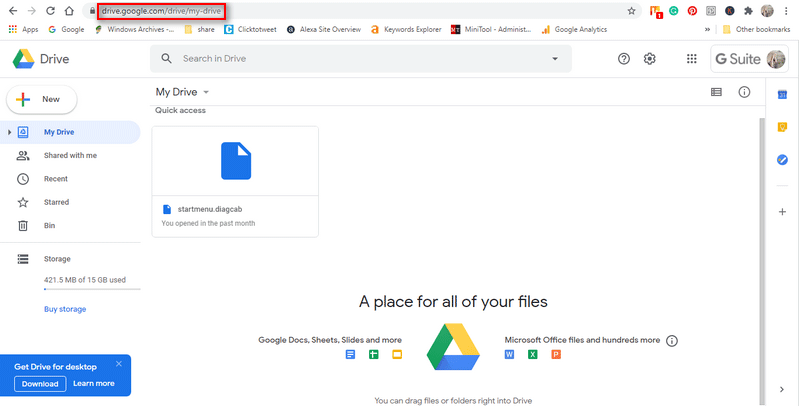Open share bookmarks folder
Image resolution: width=799 pixels, height=406 pixels.
199,30
